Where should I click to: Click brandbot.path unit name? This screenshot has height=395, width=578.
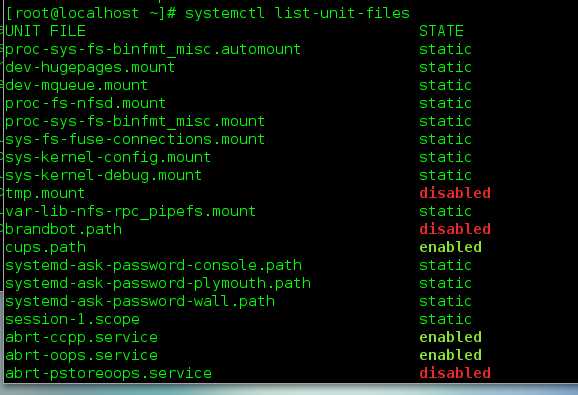click(63, 229)
